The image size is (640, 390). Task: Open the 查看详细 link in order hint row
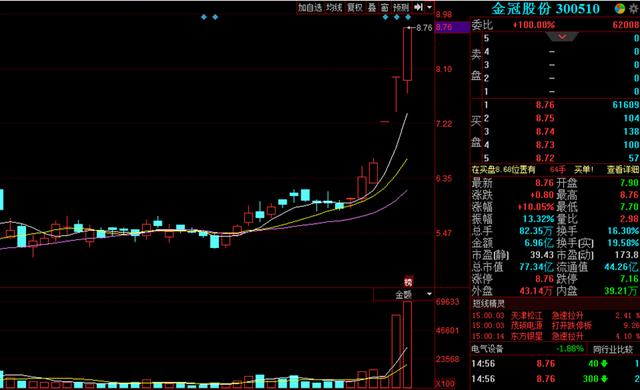coord(622,170)
